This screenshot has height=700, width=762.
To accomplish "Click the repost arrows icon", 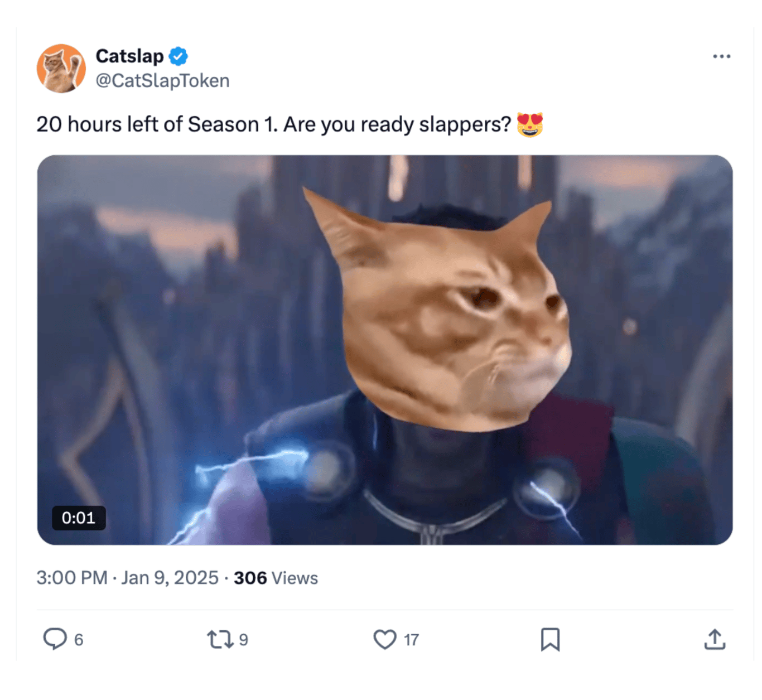I will (220, 639).
